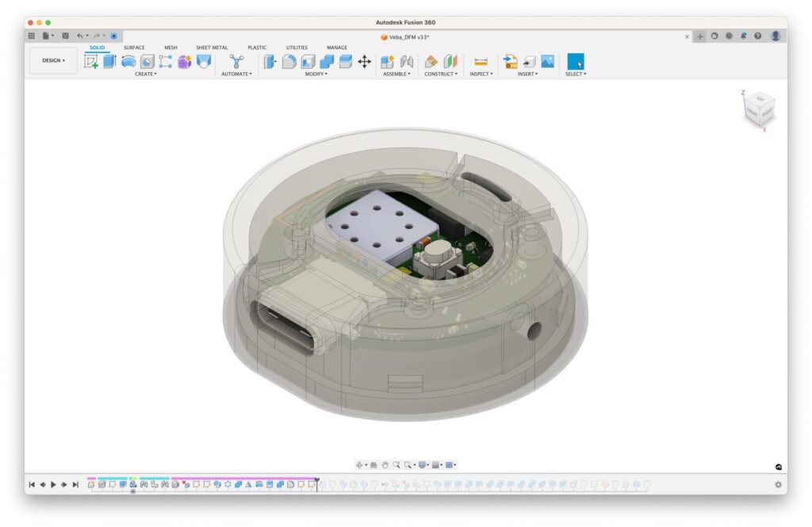The width and height of the screenshot is (812, 527).
Task: Open the Extensions icon in title bar
Action: [x=714, y=36]
